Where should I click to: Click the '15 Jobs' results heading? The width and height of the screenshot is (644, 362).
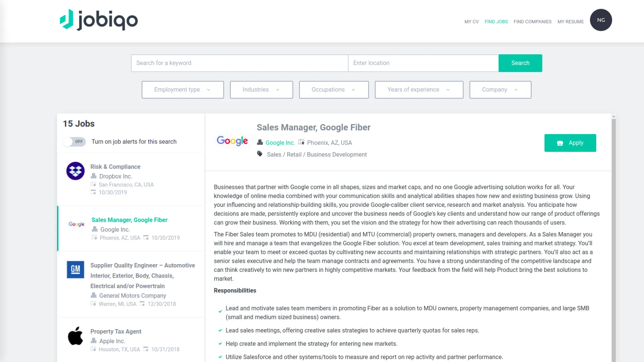click(x=79, y=124)
